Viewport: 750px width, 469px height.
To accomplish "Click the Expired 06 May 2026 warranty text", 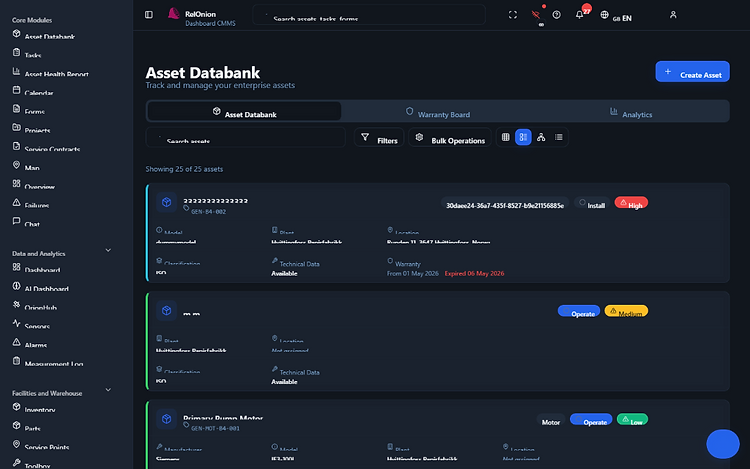I will pos(474,273).
